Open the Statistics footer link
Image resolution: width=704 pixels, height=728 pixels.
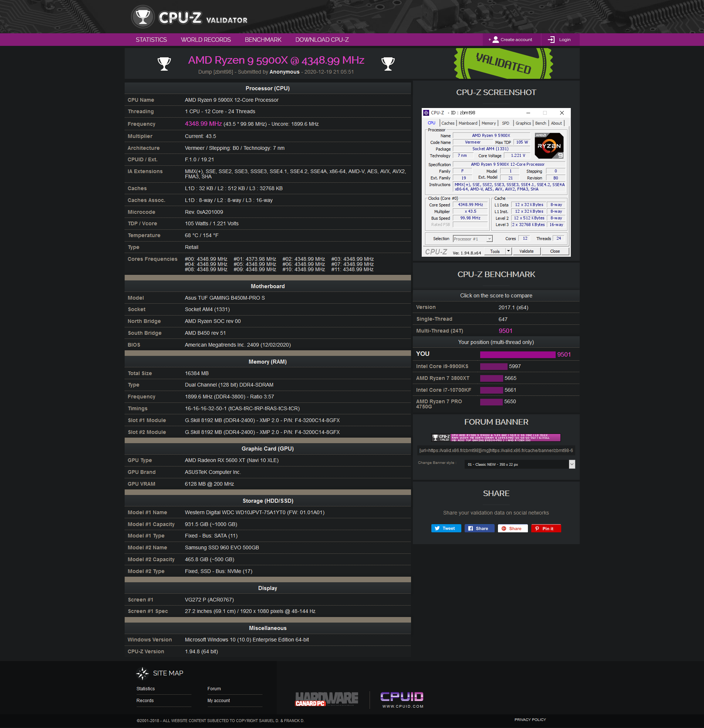[x=145, y=689]
